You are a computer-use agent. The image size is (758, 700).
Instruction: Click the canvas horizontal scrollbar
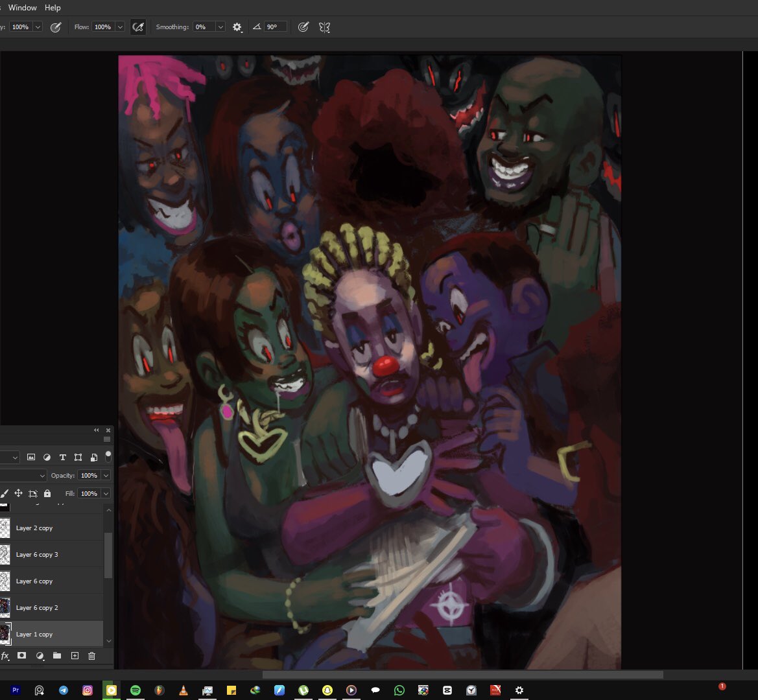(x=462, y=674)
